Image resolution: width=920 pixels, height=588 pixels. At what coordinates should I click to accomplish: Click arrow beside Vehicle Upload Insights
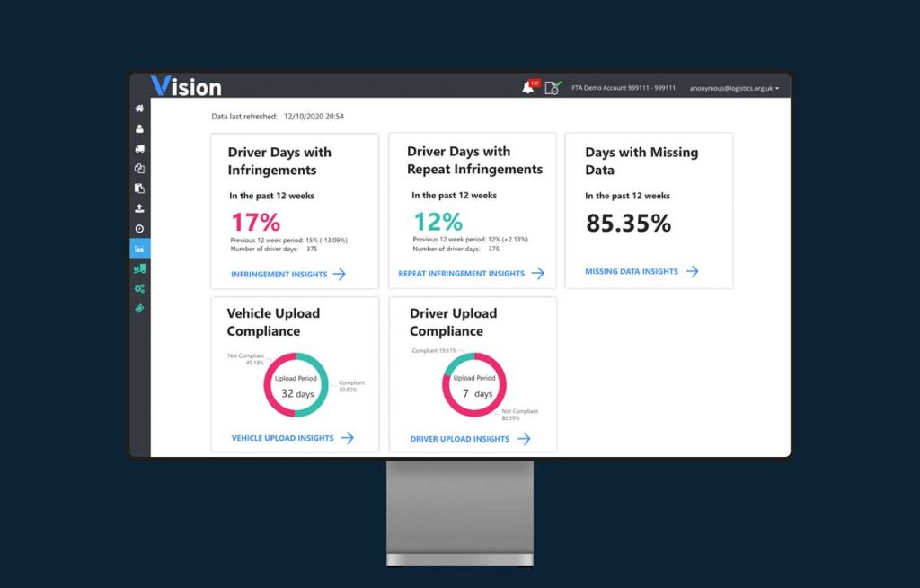[348, 438]
